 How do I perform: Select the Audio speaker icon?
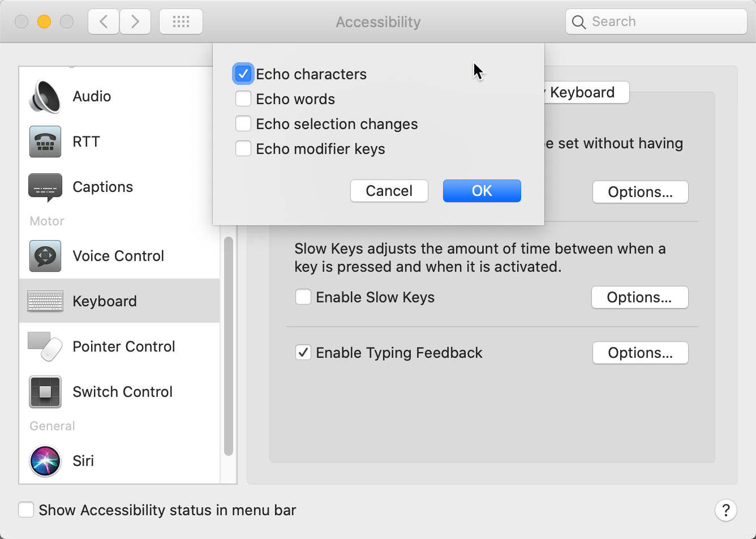tap(45, 97)
